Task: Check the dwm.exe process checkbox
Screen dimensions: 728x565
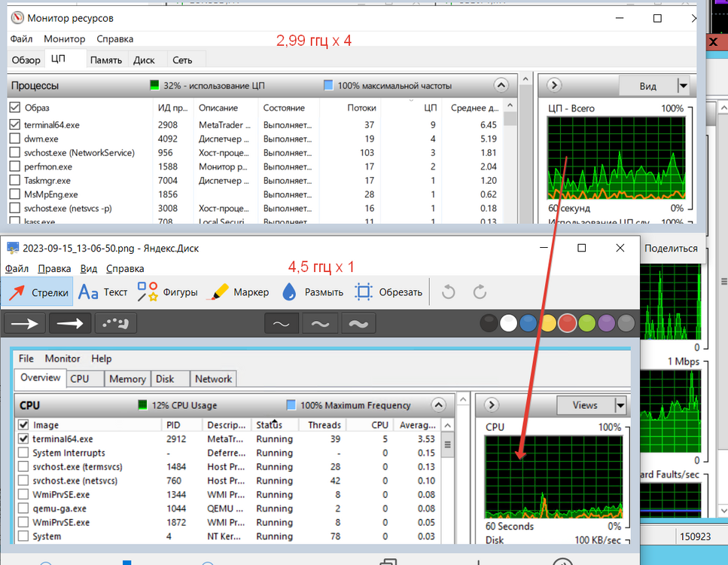Action: tap(15, 139)
